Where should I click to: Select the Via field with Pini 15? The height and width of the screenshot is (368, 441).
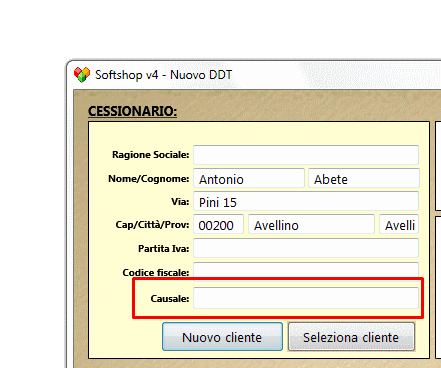click(x=306, y=201)
